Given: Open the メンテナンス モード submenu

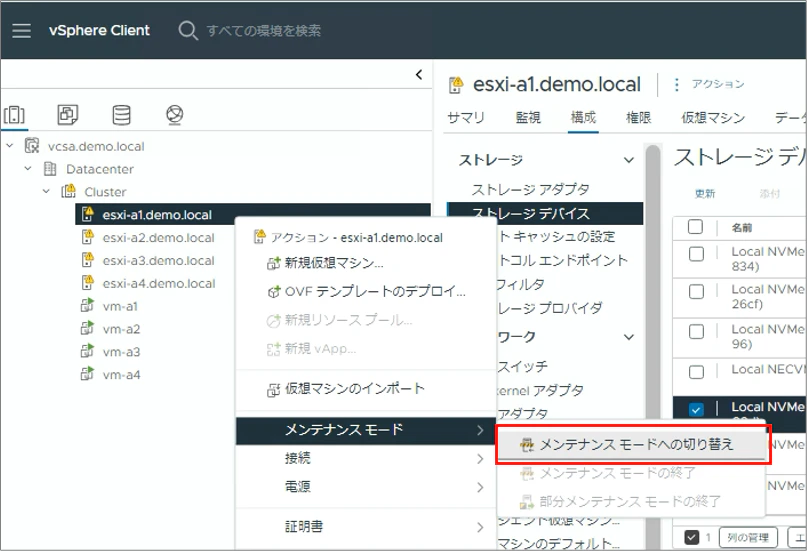Looking at the screenshot, I should pos(365,430).
